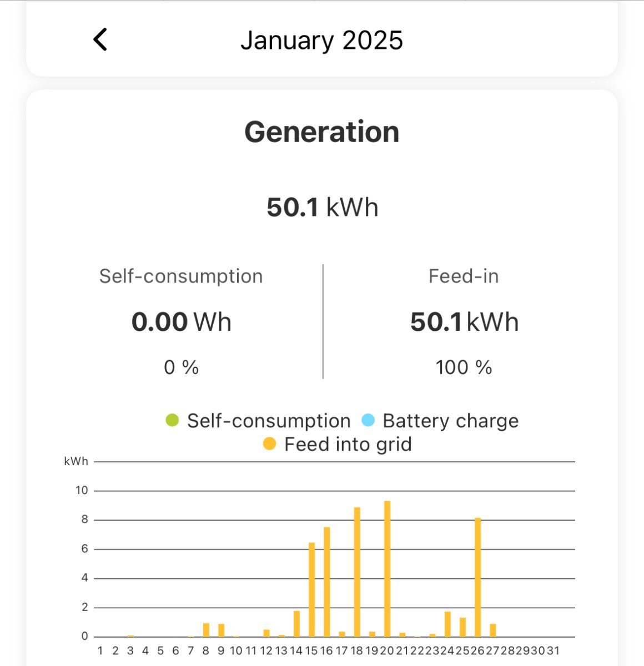Click the yellow Feed into grid dot
Viewport: 644px width, 666px height.
[269, 444]
